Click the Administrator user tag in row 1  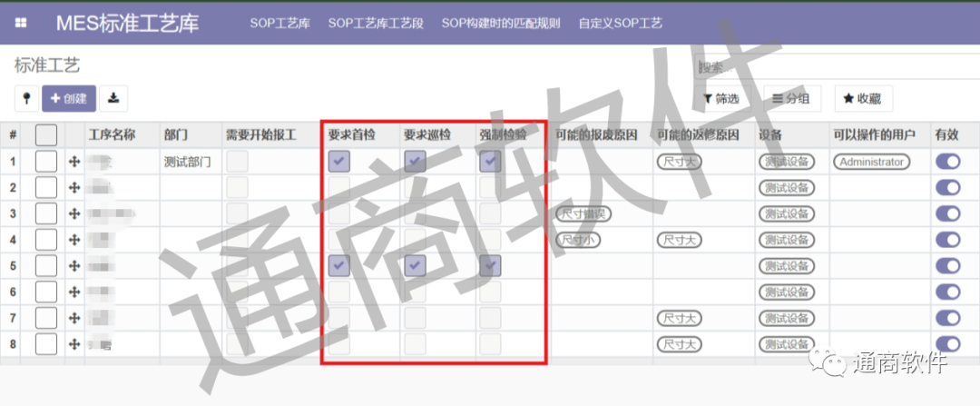click(871, 162)
